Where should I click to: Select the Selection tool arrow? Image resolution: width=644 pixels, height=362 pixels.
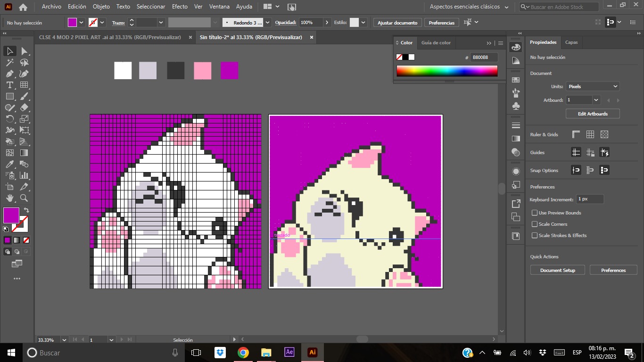9,51
